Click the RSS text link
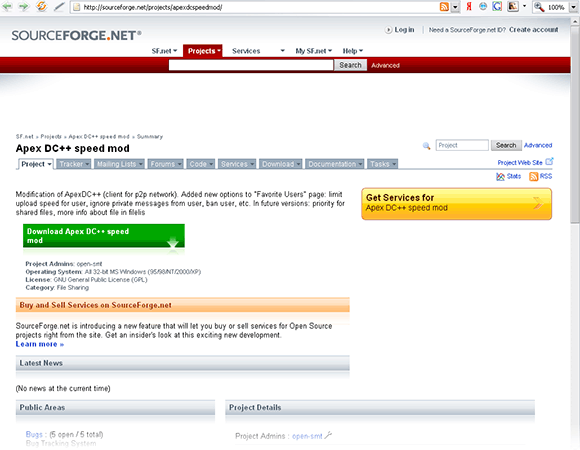Image resolution: width=580 pixels, height=450 pixels. click(x=546, y=176)
